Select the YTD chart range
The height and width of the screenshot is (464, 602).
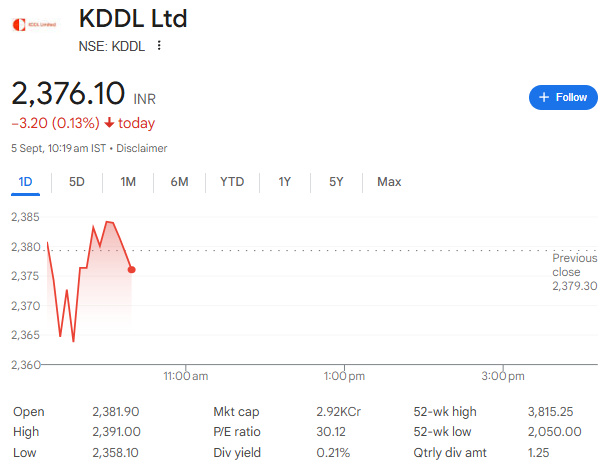pos(232,182)
